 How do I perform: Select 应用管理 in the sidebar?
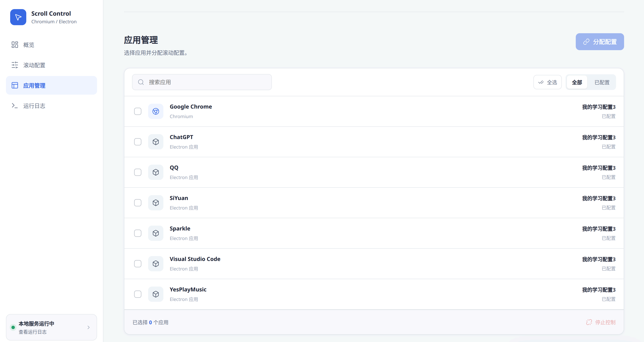click(x=51, y=85)
